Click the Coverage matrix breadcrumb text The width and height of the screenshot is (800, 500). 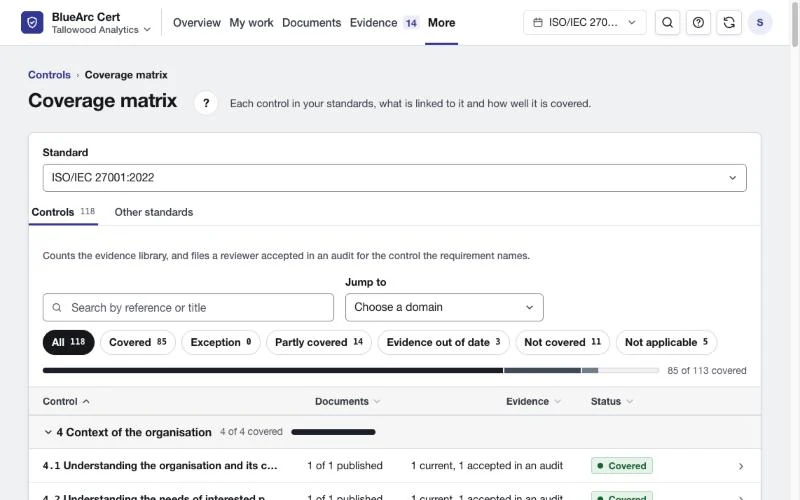(126, 74)
